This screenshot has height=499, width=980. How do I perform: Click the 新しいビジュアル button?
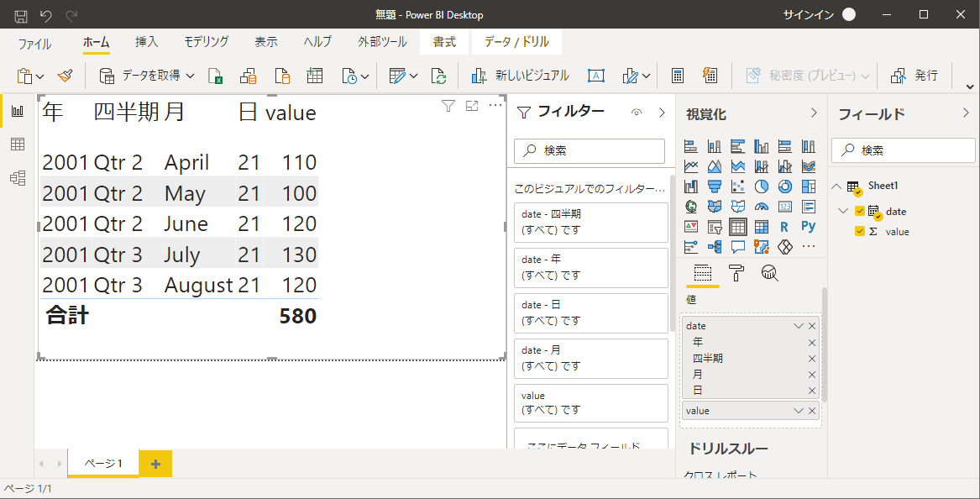520,76
